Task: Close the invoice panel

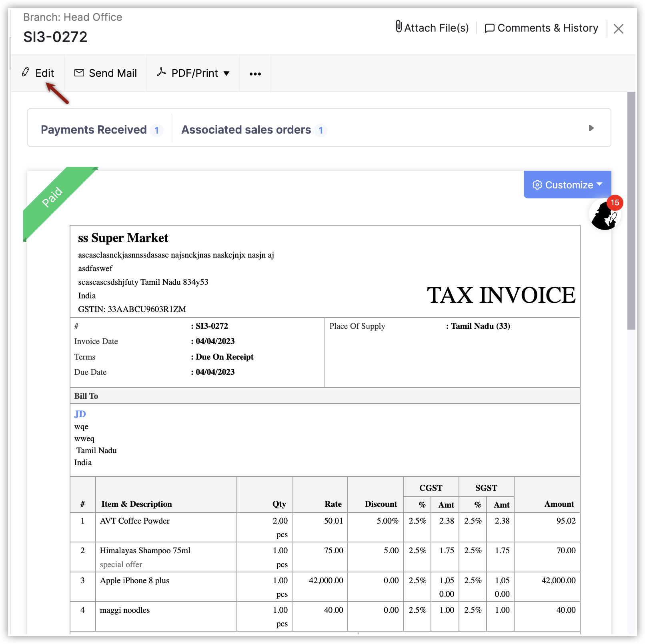Action: click(619, 29)
